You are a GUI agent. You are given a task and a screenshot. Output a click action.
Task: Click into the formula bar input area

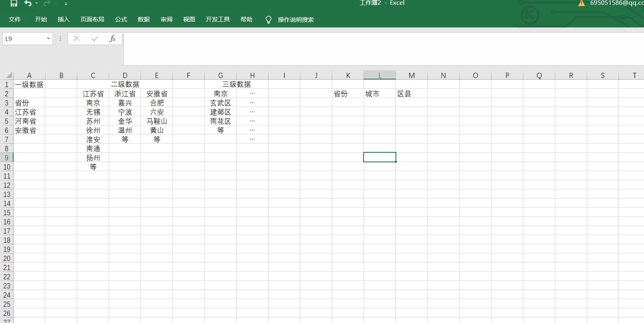coord(382,49)
